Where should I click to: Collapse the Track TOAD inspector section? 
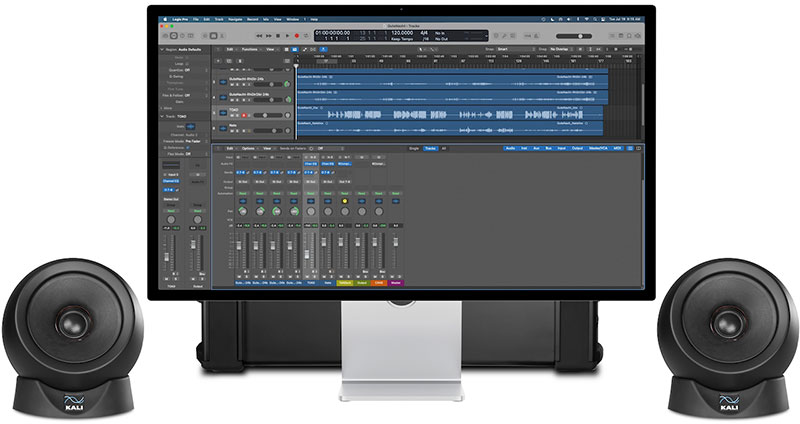coord(162,116)
